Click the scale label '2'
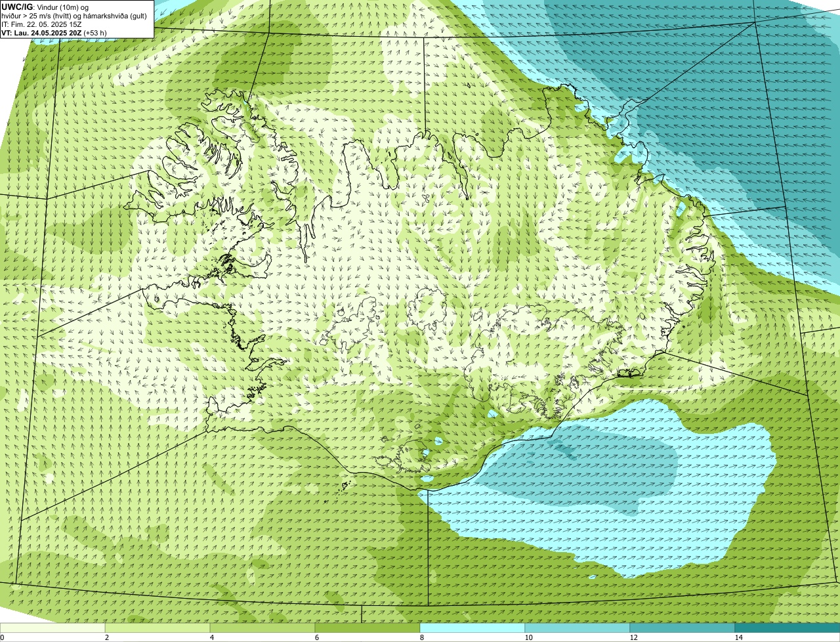This screenshot has width=840, height=642. coord(106,637)
